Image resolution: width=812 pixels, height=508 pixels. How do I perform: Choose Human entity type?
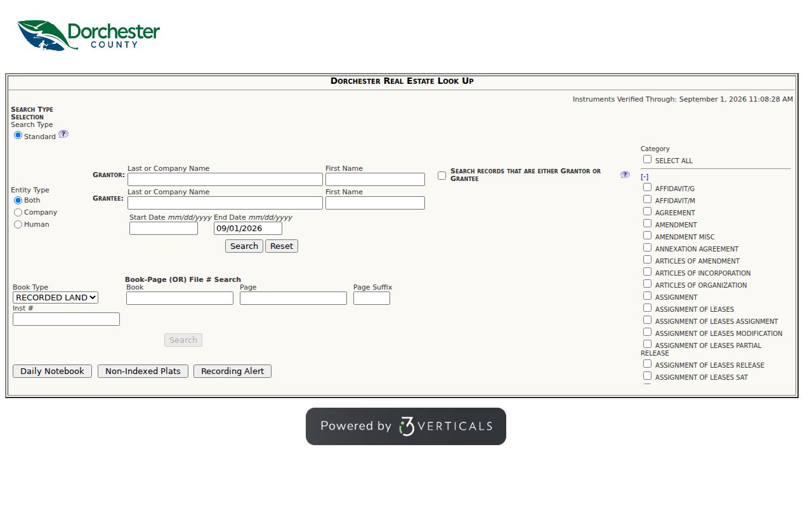tap(18, 224)
